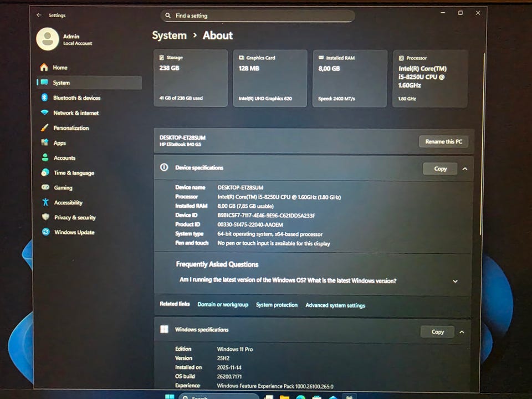Click the Processor info card
The image size is (532, 399).
[x=430, y=79]
